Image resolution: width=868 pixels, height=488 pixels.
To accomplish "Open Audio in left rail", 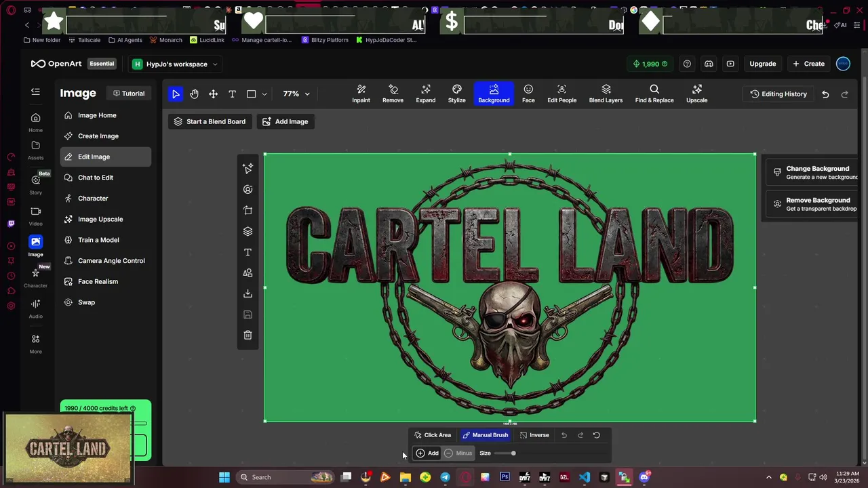I will [35, 309].
